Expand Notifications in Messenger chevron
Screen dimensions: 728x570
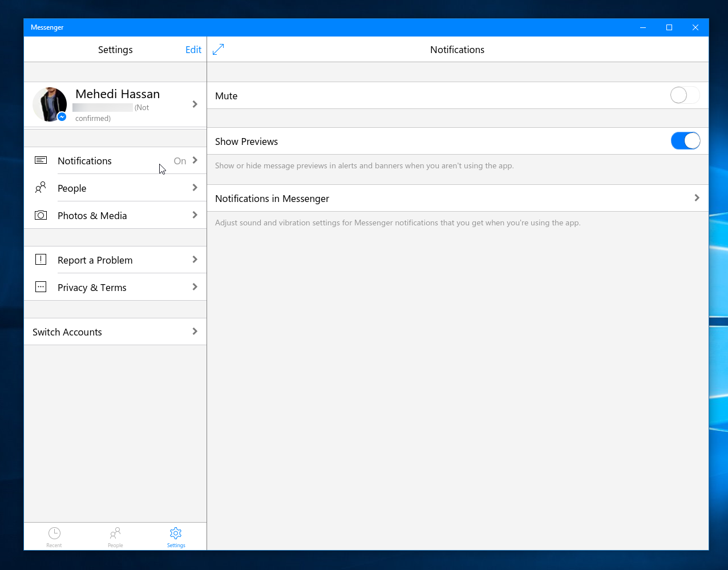[697, 198]
